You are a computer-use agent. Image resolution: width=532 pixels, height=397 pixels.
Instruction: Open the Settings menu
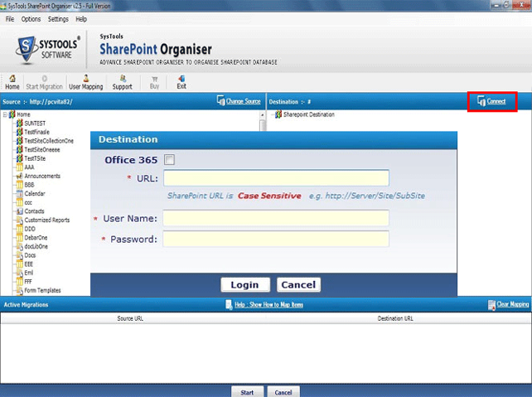58,19
